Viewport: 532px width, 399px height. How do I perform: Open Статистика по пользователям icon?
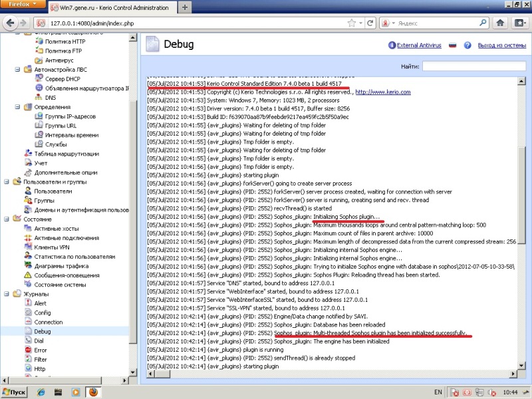(x=28, y=257)
